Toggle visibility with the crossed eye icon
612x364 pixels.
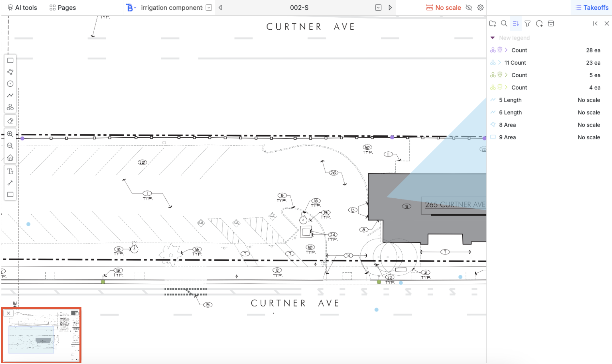click(469, 8)
